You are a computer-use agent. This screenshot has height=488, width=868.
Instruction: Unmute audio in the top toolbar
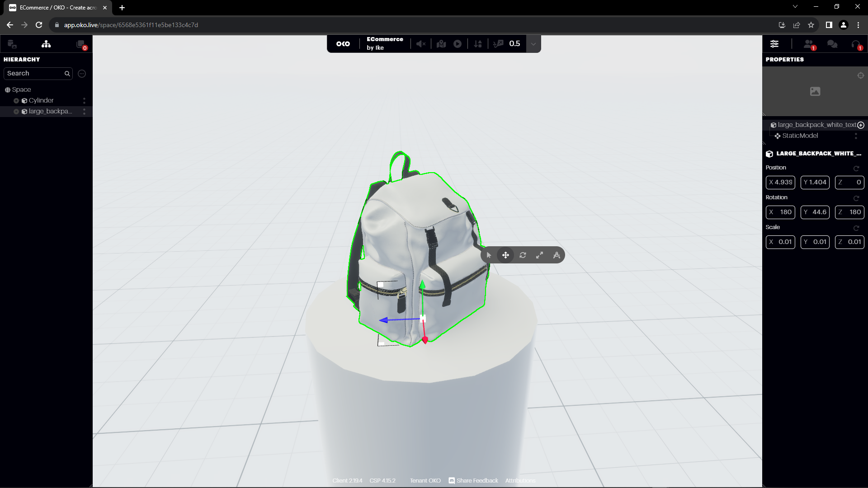(421, 43)
